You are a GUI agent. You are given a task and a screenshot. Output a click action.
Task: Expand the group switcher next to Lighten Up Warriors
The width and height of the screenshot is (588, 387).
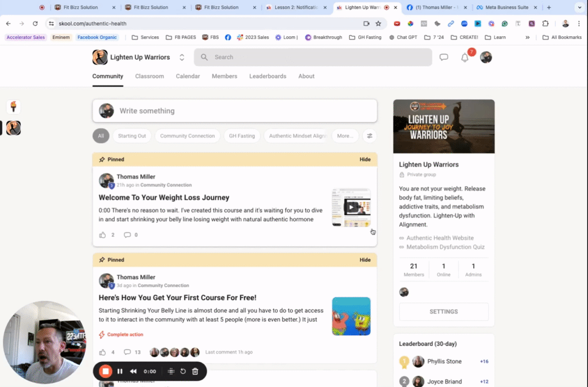point(182,57)
